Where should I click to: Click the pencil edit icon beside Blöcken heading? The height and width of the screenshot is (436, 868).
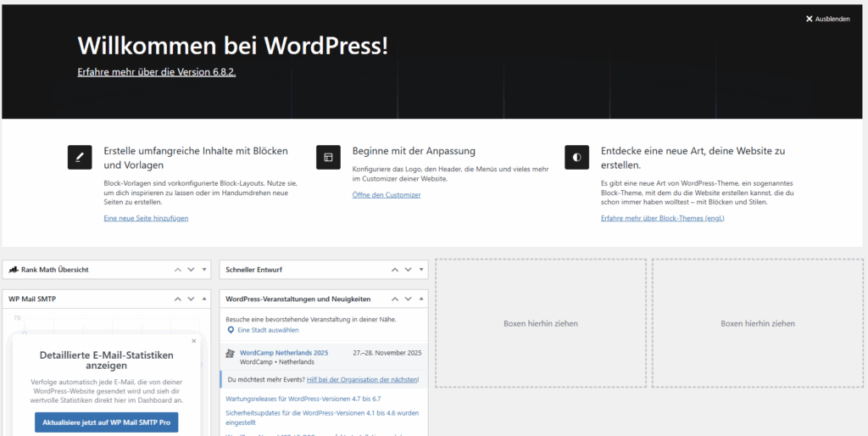pos(79,157)
